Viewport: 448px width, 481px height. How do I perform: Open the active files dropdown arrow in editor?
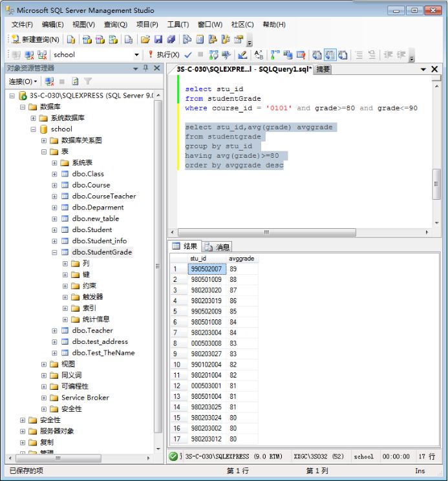423,69
